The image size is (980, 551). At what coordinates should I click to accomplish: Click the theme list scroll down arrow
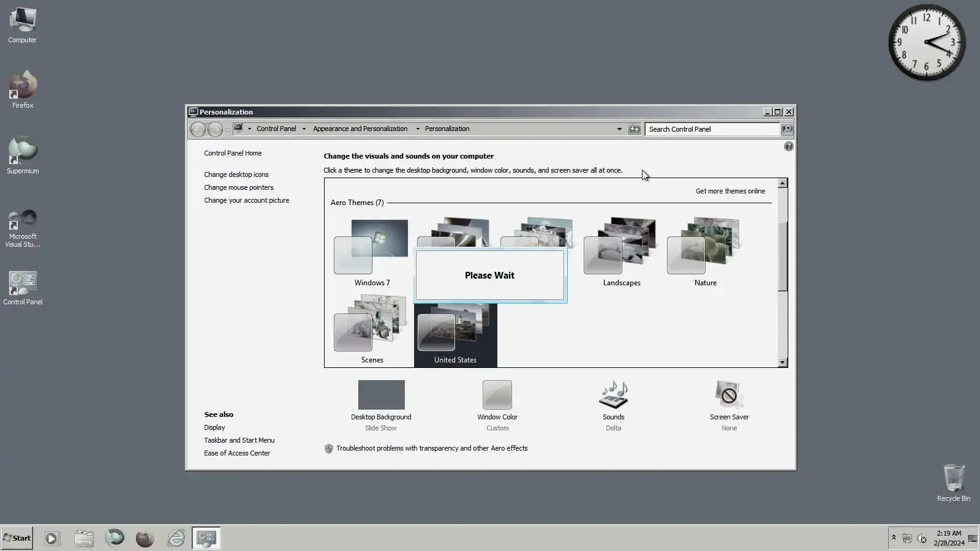click(x=782, y=362)
